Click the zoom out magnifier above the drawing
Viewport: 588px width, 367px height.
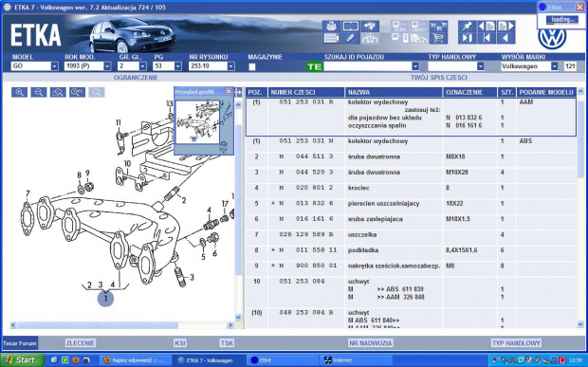[x=39, y=92]
